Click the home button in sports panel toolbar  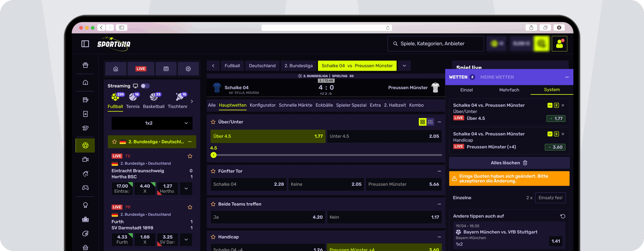[116, 69]
